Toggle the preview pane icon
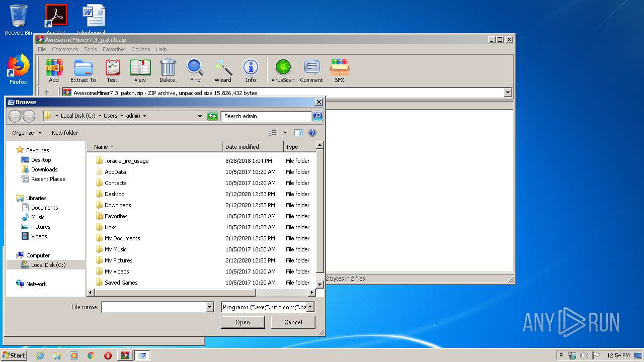The image size is (644, 362). tap(298, 133)
